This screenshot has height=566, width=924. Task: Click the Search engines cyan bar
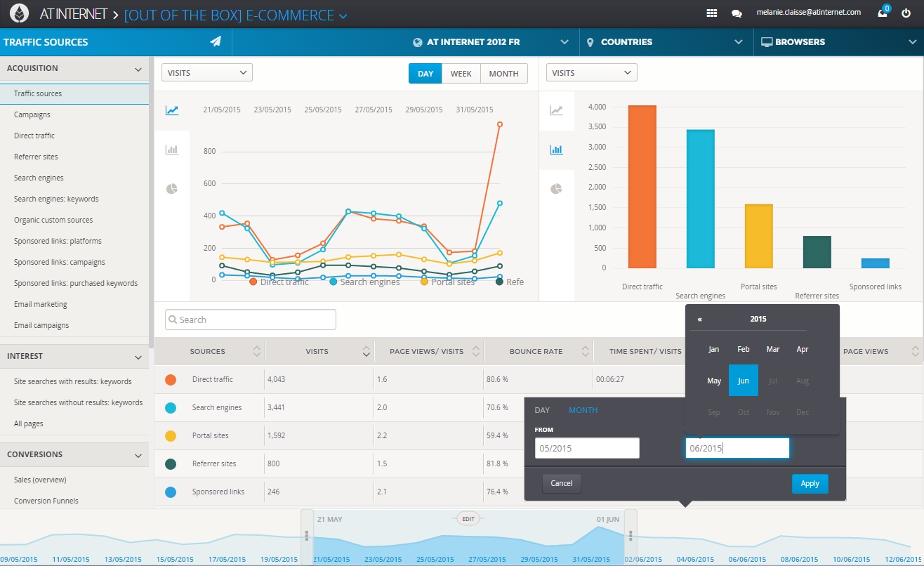click(x=701, y=199)
